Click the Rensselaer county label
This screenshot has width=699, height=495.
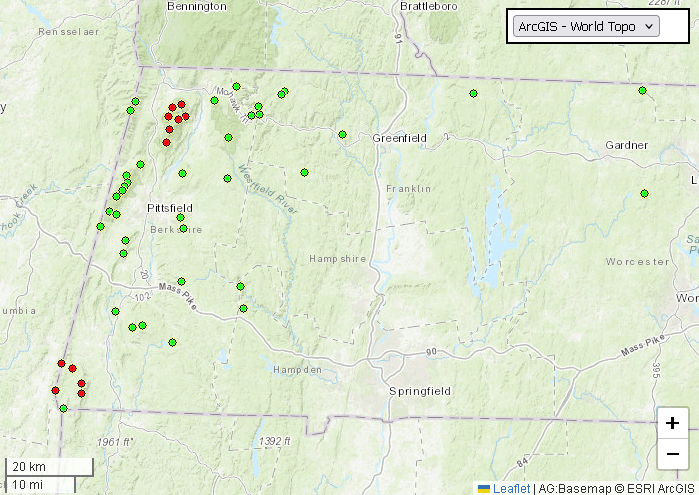point(69,32)
